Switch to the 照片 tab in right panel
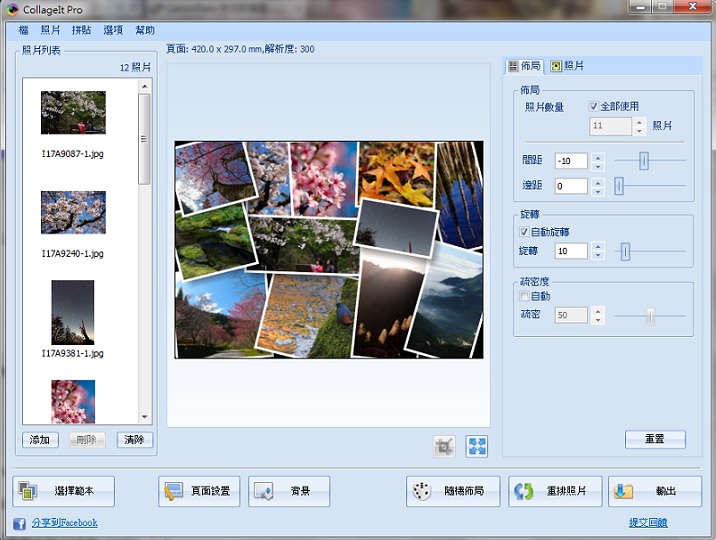This screenshot has height=540, width=716. coord(567,66)
